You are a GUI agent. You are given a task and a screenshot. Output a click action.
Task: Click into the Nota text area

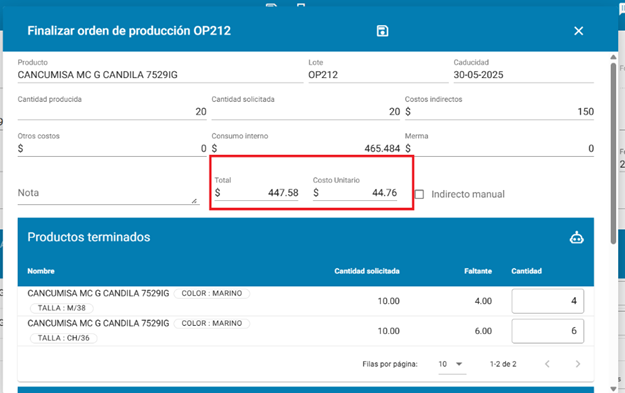[x=108, y=193]
